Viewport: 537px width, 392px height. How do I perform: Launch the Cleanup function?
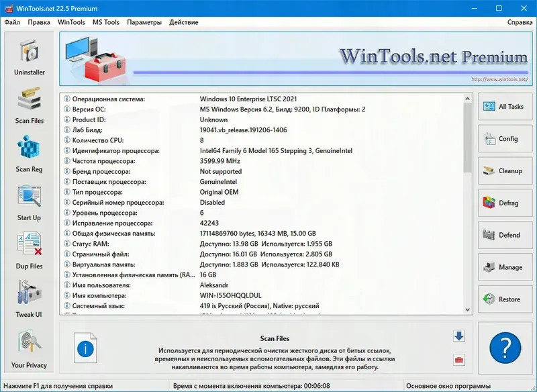tap(505, 171)
